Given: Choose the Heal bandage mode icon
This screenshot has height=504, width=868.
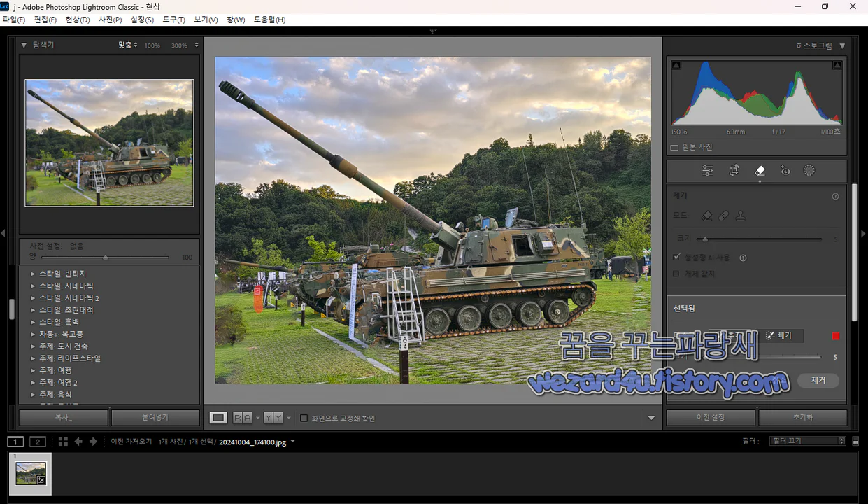Looking at the screenshot, I should tap(724, 216).
